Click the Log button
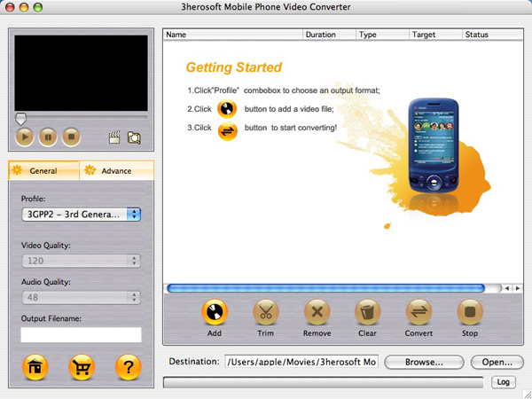 click(502, 381)
